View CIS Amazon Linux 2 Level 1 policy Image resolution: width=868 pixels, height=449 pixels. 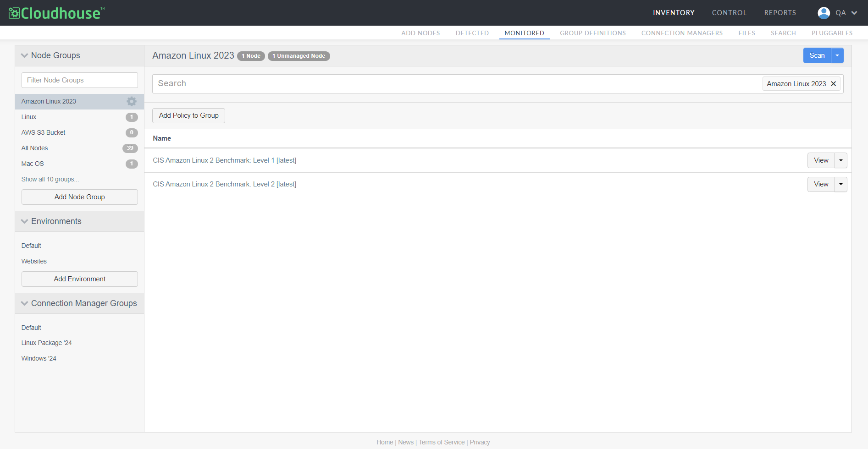(821, 160)
